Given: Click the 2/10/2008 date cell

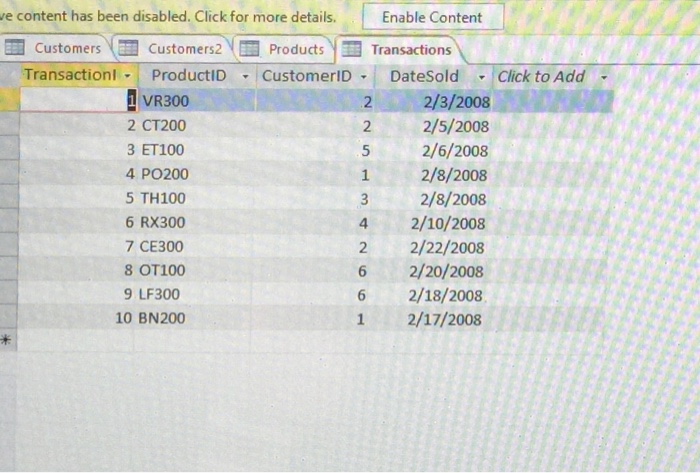Looking at the screenshot, I should pyautogui.click(x=428, y=223).
